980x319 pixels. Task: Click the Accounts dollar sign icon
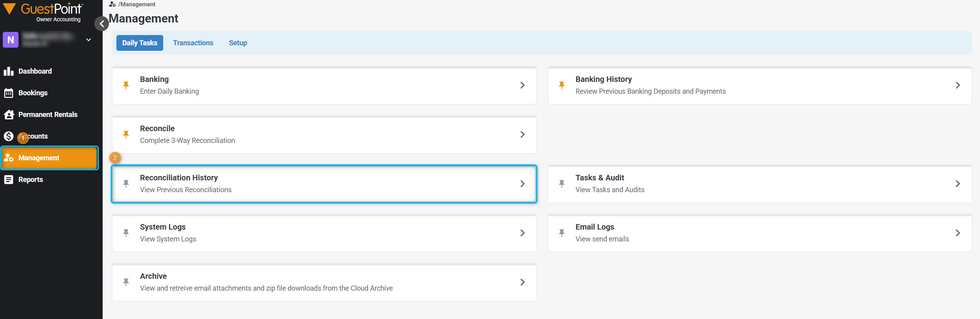point(9,136)
